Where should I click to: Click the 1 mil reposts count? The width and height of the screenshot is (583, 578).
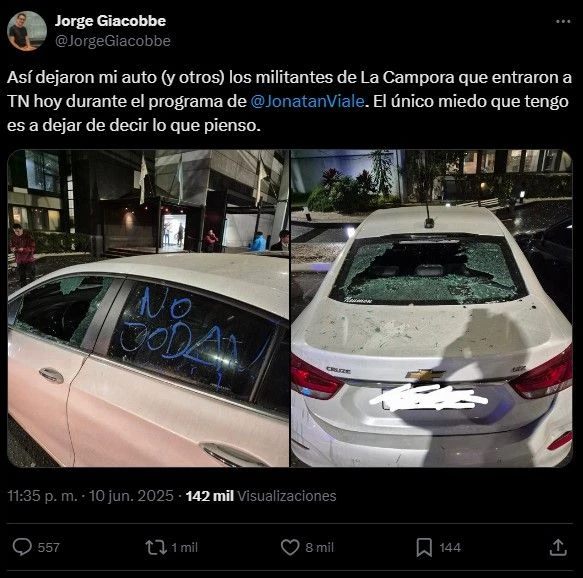pos(184,548)
